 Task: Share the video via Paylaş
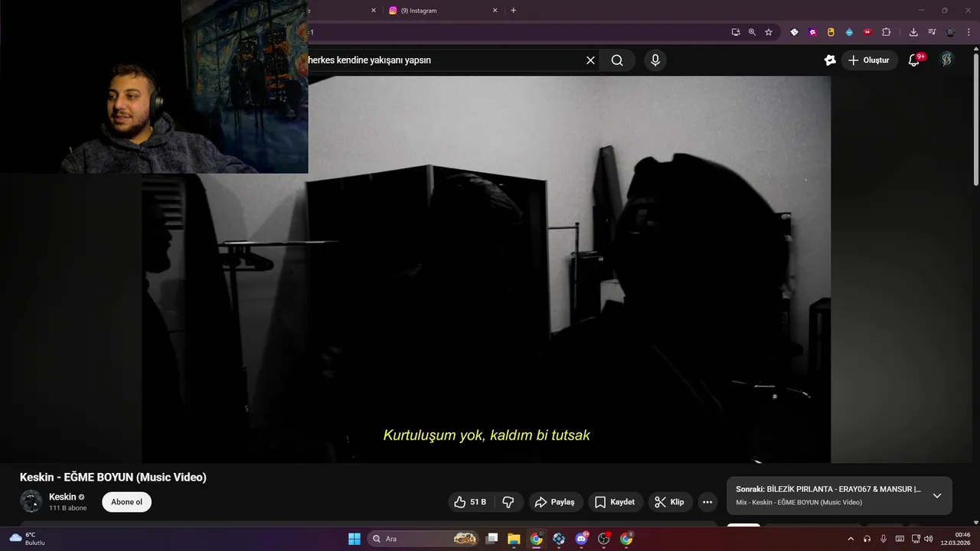tap(555, 502)
